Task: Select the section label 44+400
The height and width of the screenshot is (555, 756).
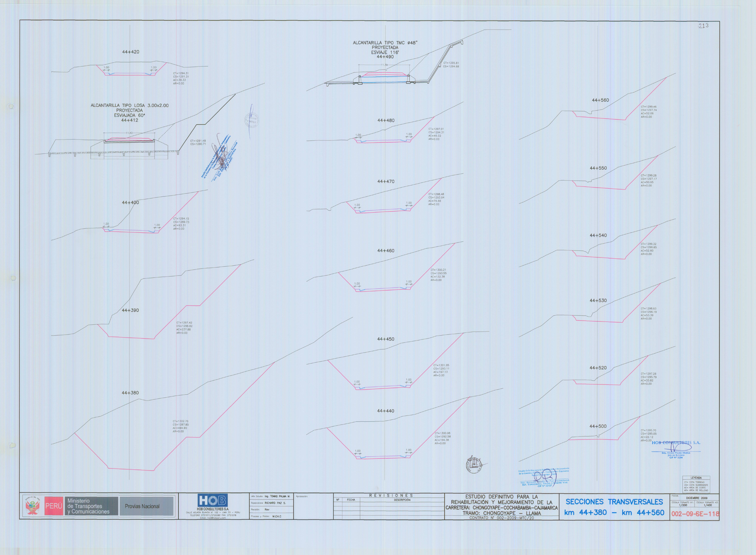Action: [130, 203]
